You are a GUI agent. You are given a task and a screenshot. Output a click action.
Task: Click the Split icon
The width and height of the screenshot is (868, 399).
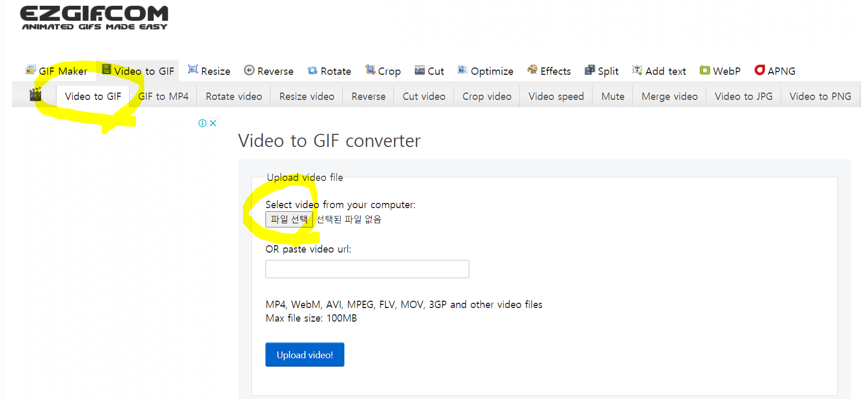tap(589, 70)
